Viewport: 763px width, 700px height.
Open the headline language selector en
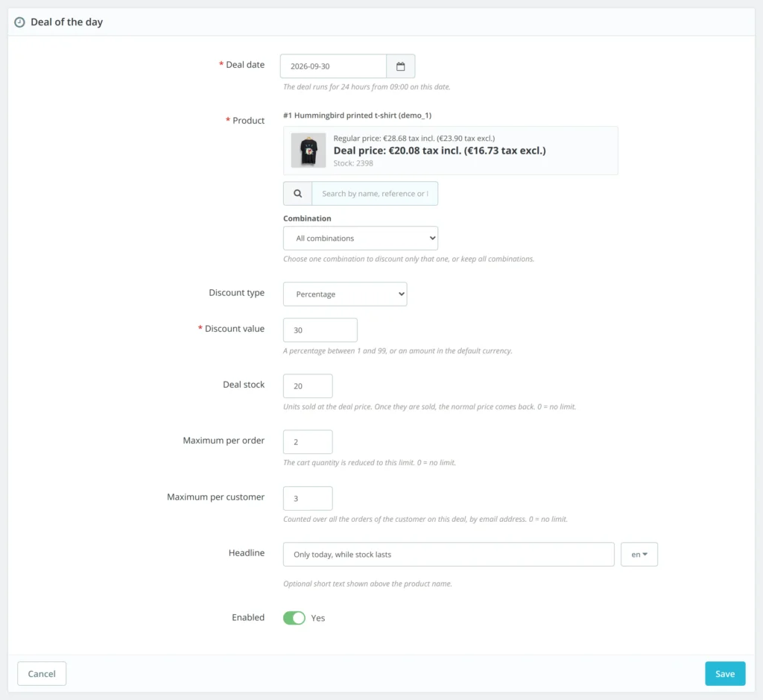[x=639, y=555]
